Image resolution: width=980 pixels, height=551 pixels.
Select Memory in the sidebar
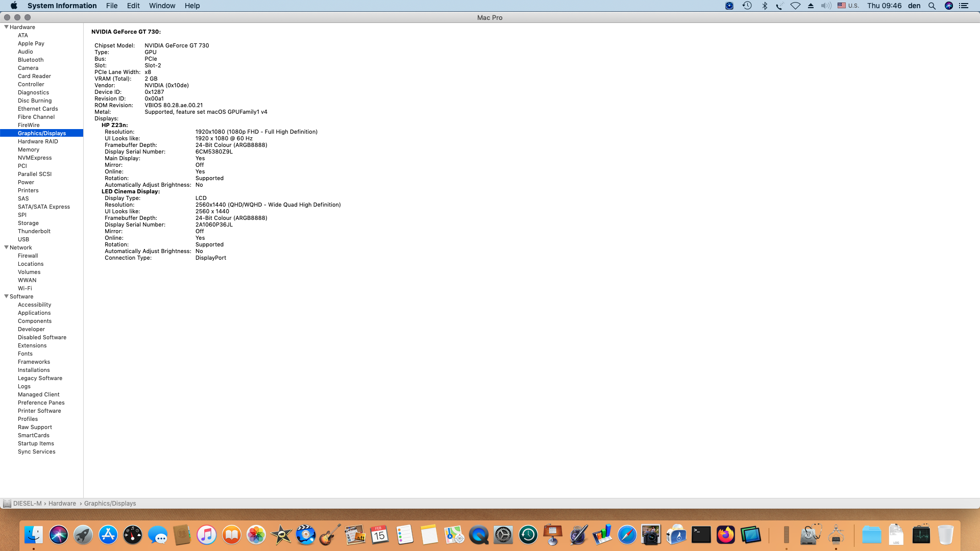29,149
